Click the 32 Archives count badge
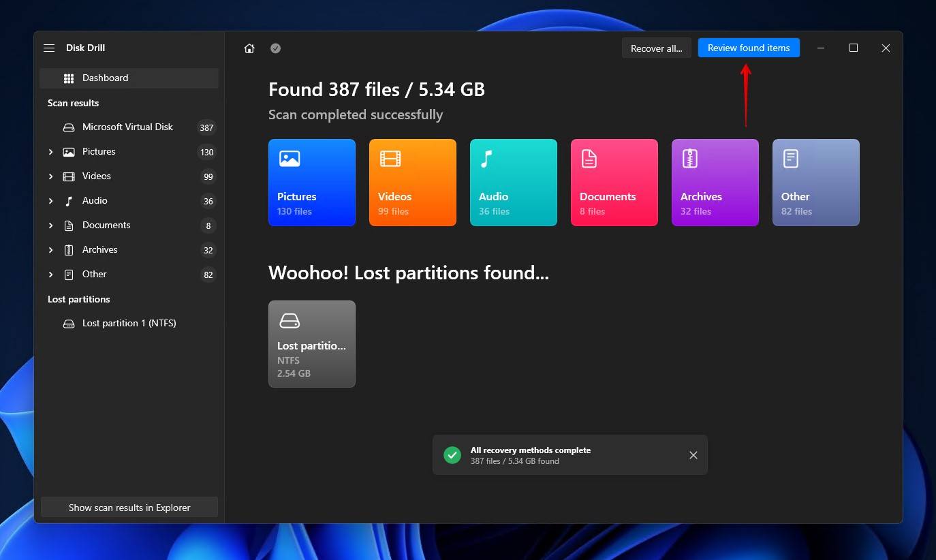 click(x=208, y=250)
